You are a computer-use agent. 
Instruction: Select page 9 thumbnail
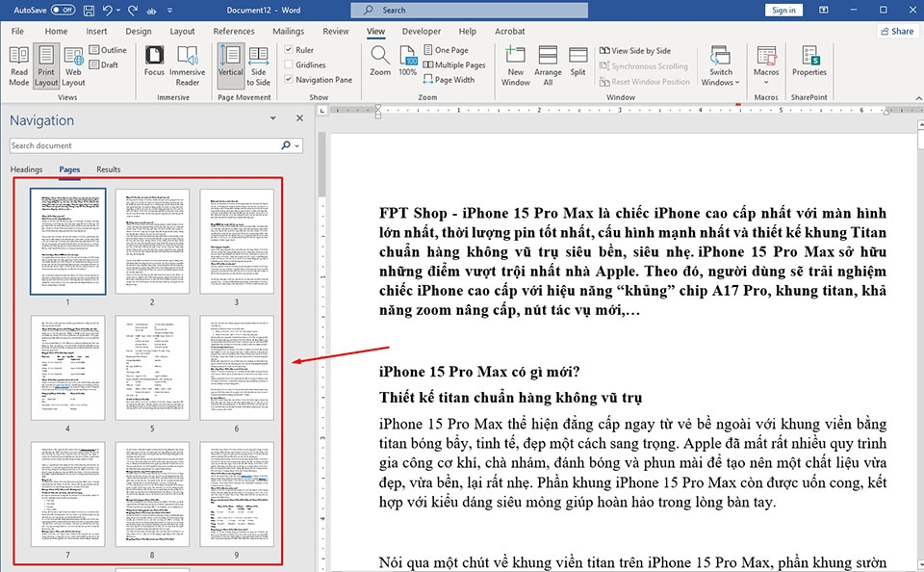(237, 494)
